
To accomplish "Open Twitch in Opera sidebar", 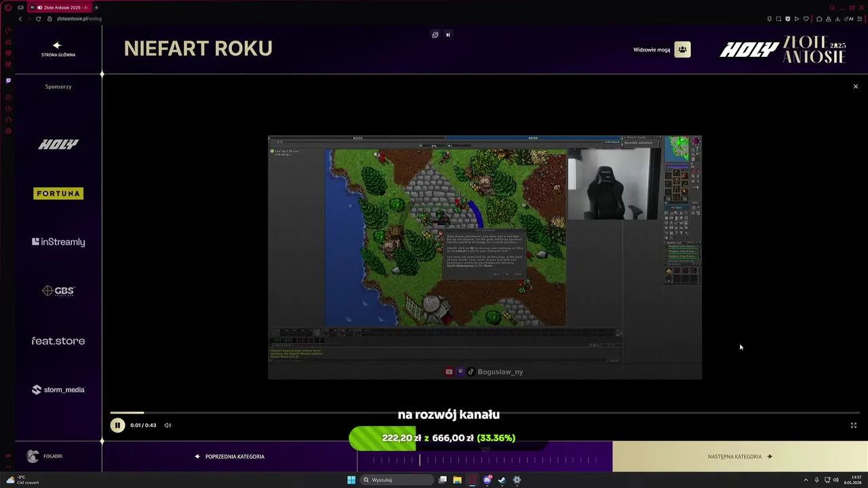I will tap(8, 80).
